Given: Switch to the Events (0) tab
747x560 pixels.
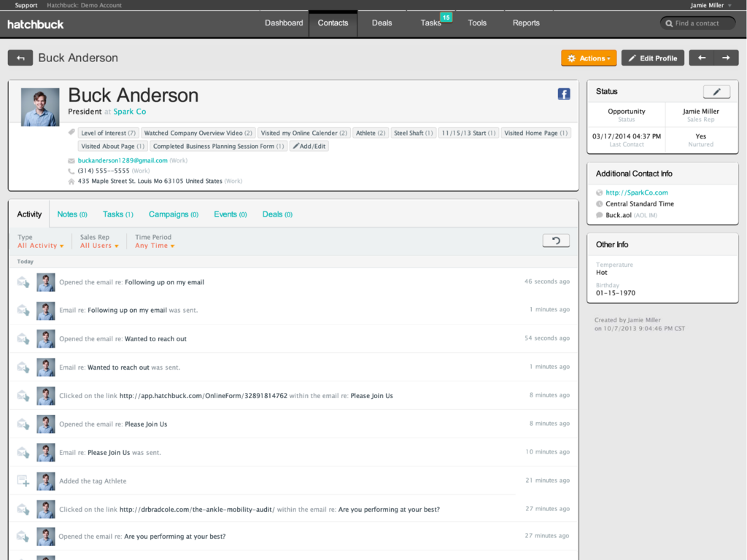Looking at the screenshot, I should click(x=230, y=214).
